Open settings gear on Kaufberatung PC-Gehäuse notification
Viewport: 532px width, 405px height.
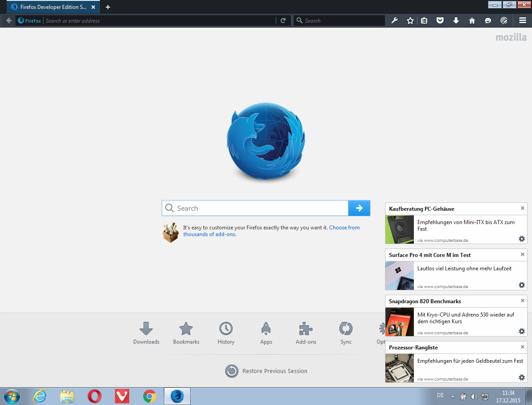coord(522,239)
